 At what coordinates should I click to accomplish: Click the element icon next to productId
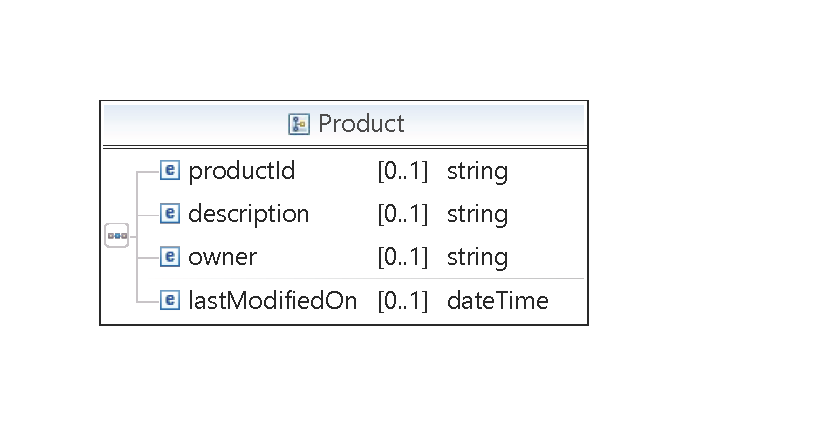pos(170,170)
